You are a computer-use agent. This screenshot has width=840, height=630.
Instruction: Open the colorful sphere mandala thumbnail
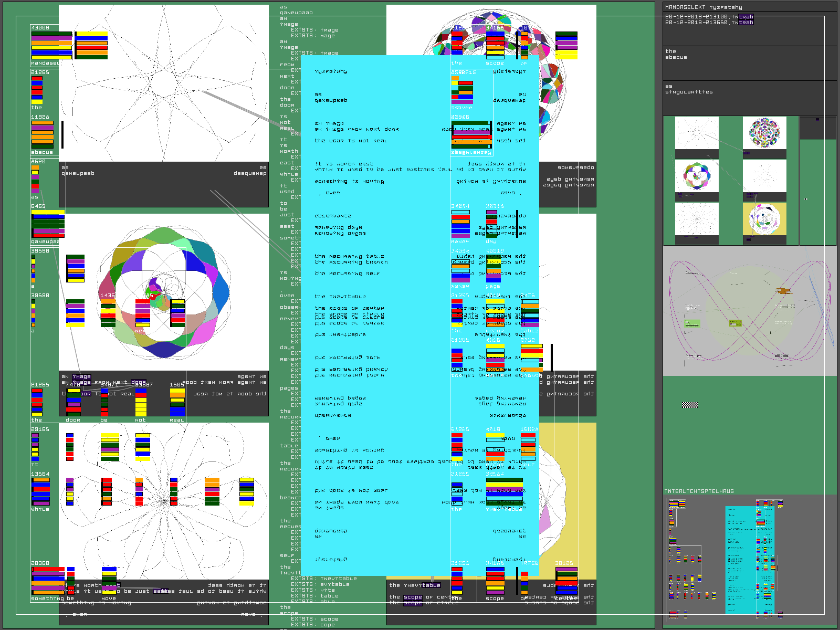click(764, 133)
